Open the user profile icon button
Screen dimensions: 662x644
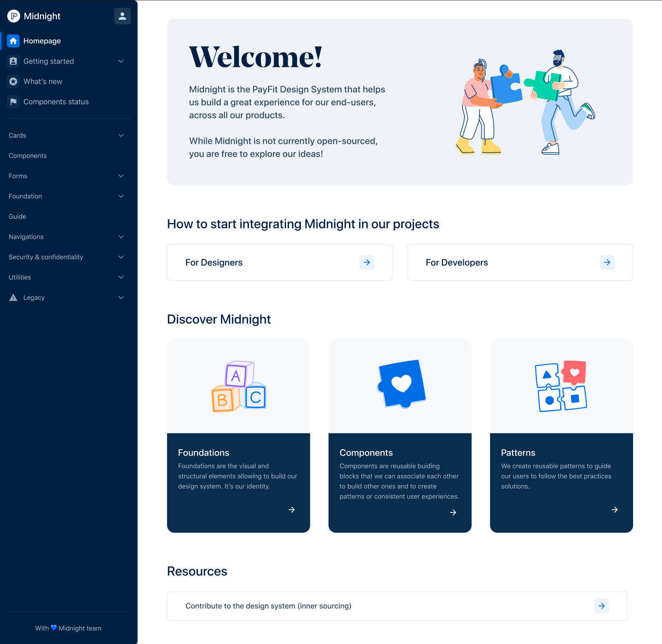122,16
